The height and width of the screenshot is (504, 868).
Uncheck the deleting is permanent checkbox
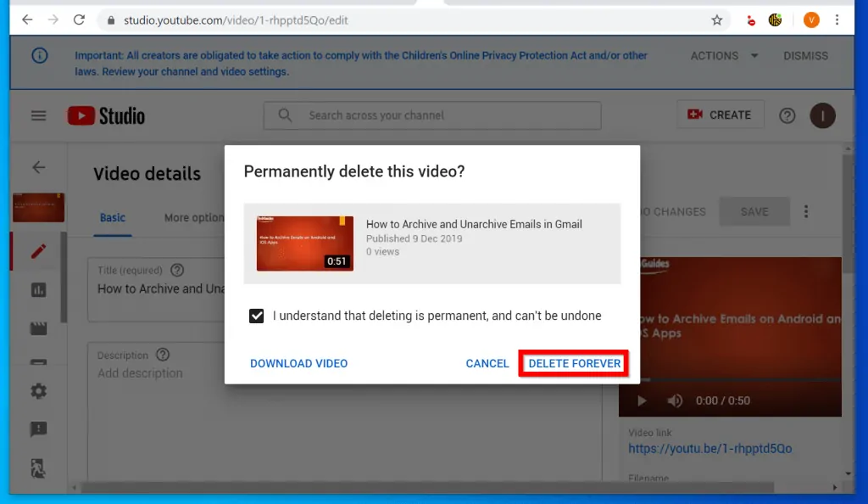click(257, 316)
